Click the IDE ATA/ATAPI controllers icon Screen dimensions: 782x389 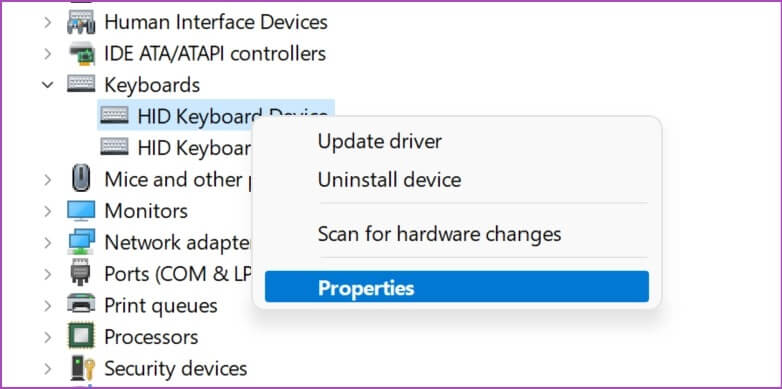coord(81,53)
